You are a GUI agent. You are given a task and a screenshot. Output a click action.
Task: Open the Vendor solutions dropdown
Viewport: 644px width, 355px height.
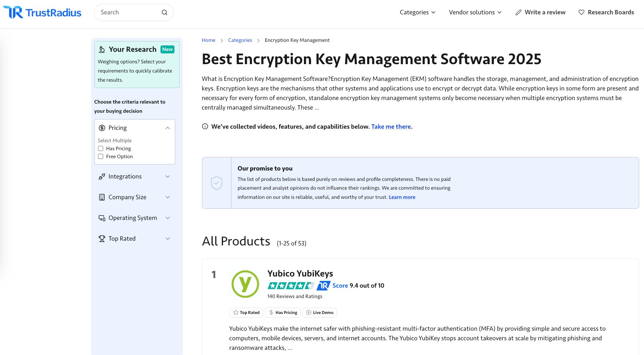(x=475, y=12)
